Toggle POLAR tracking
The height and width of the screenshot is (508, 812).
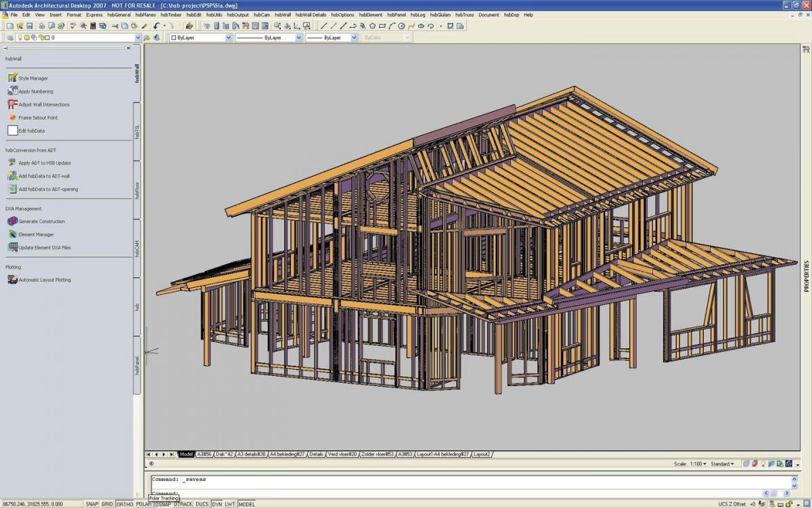[143, 504]
